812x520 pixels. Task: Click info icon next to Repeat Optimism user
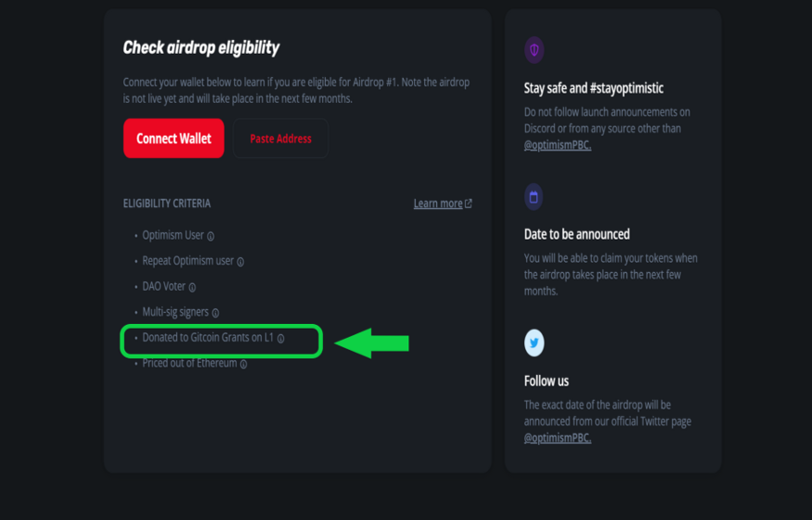point(240,262)
